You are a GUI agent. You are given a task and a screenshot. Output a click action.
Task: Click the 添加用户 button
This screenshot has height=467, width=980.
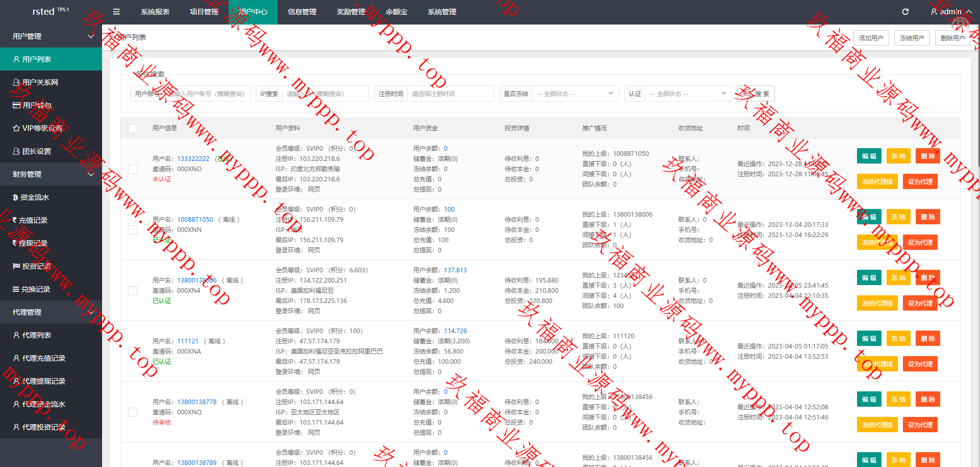click(871, 38)
